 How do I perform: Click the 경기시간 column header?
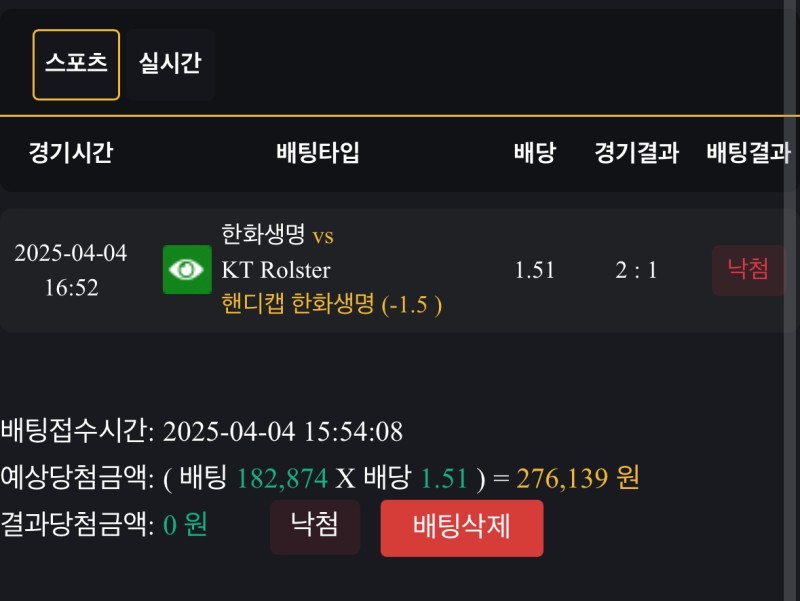[71, 153]
